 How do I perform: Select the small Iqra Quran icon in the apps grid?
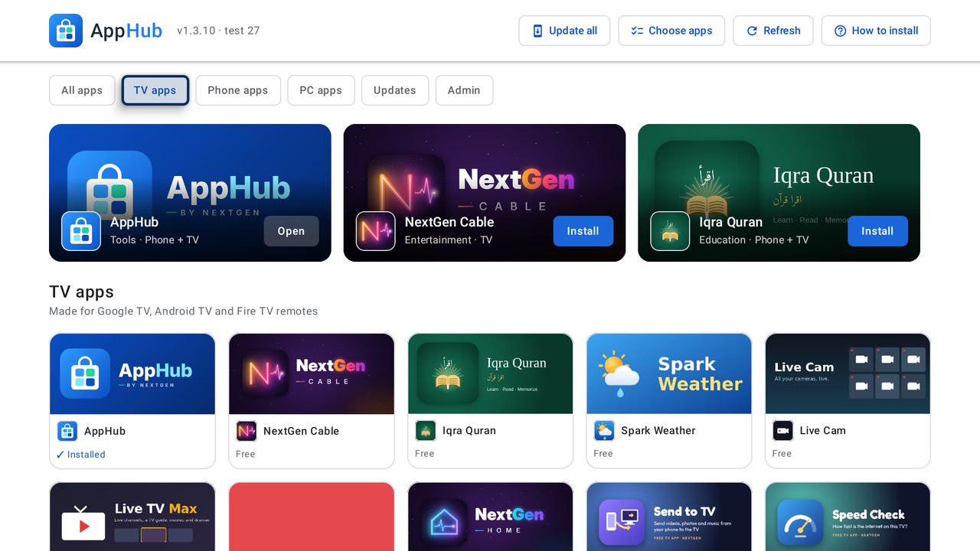point(426,431)
